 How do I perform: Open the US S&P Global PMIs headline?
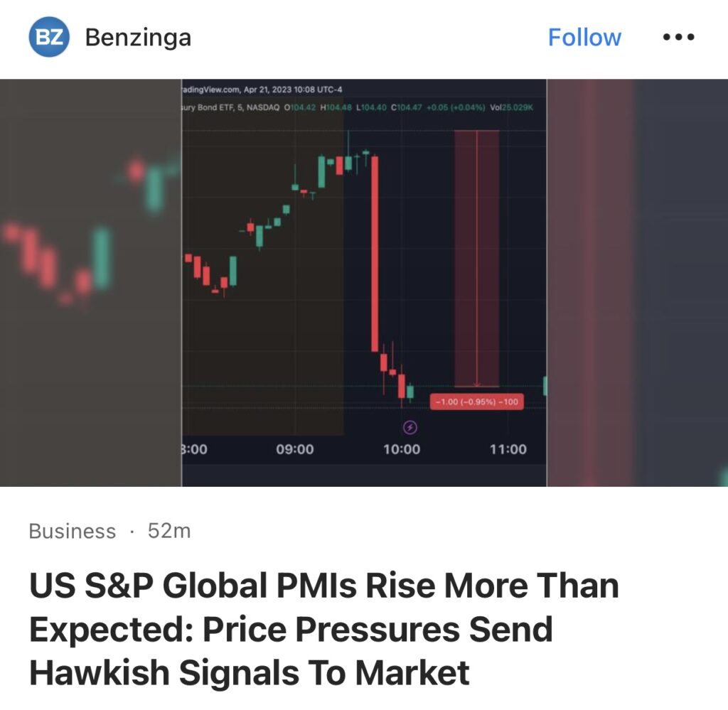pos(324,628)
